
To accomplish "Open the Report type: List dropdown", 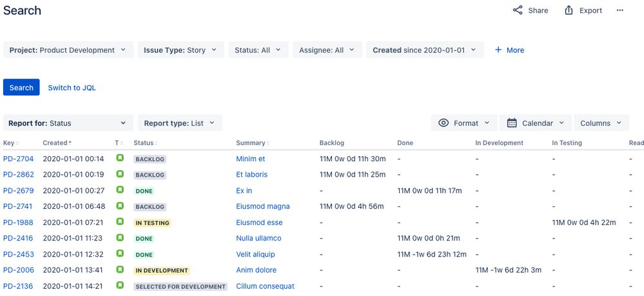I will (x=180, y=123).
